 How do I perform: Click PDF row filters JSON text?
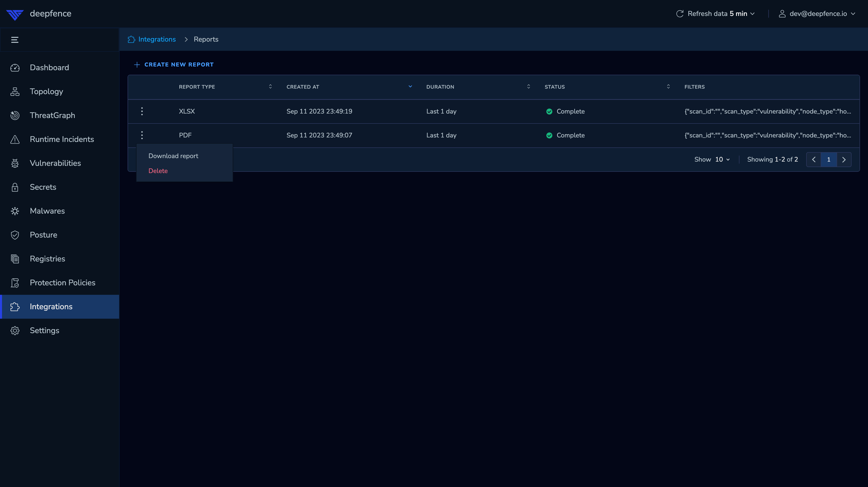tap(768, 135)
